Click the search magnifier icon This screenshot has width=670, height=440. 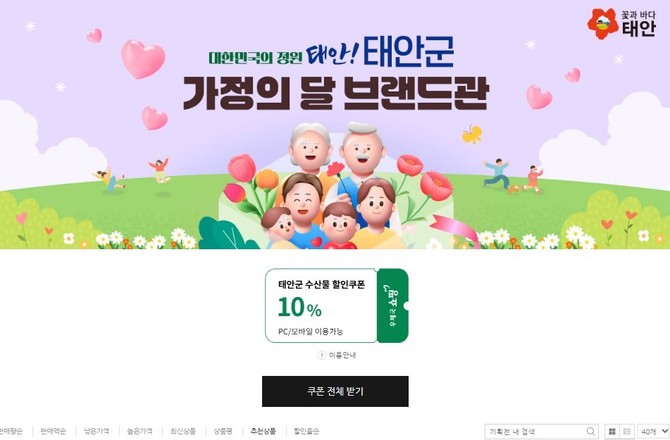point(591,431)
